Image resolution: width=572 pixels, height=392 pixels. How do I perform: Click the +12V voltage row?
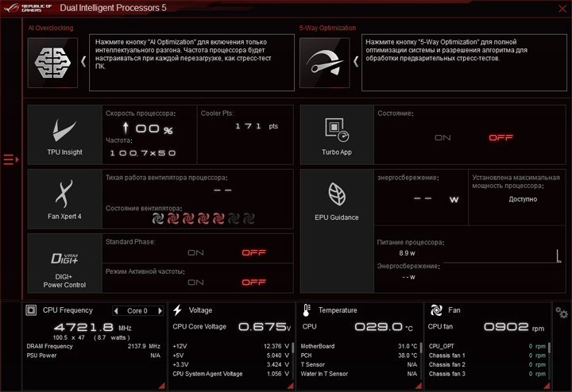click(x=230, y=346)
